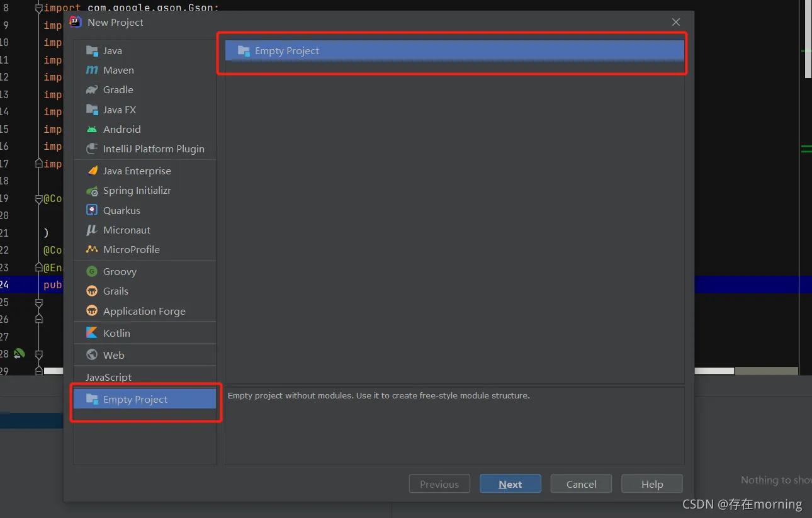Choose the Android robot icon
The image size is (812, 518).
pos(92,129)
